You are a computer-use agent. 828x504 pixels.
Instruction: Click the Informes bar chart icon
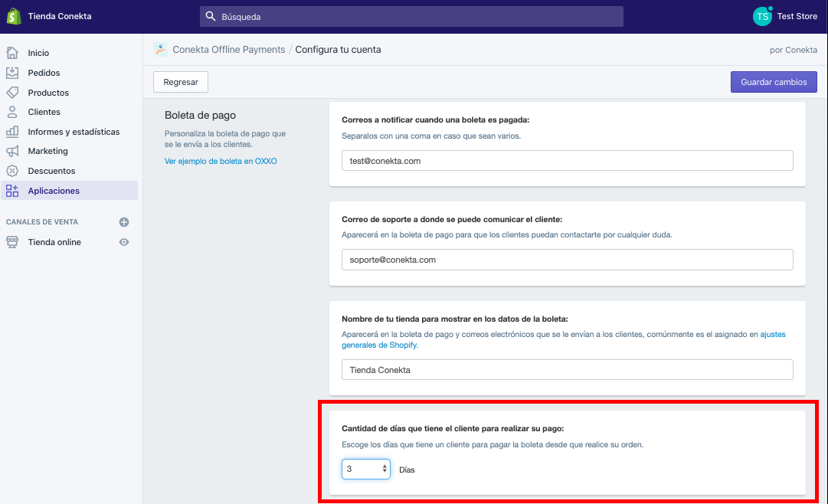pos(12,132)
